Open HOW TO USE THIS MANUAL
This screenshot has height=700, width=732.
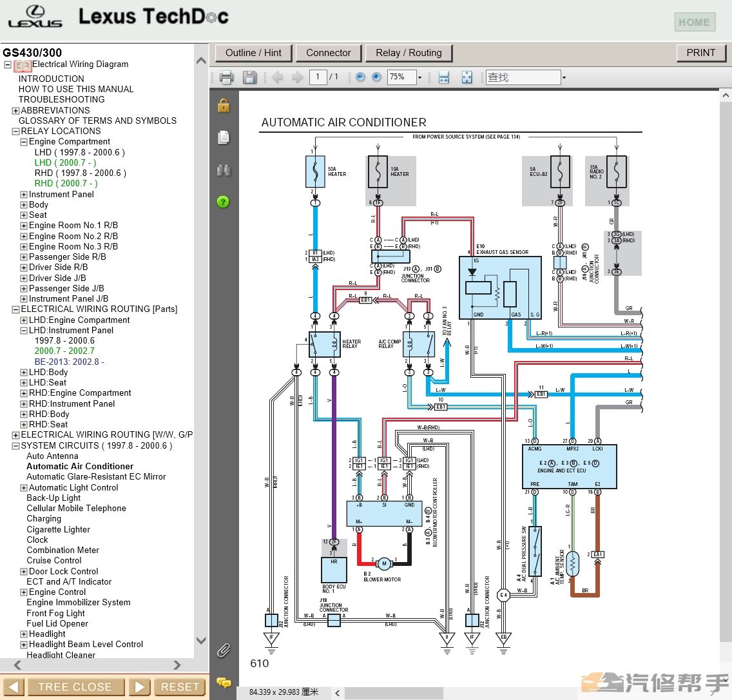[76, 89]
